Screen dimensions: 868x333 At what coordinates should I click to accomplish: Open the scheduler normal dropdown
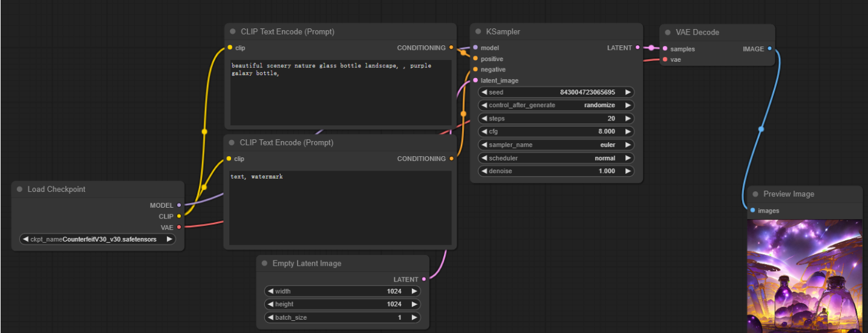pos(555,158)
